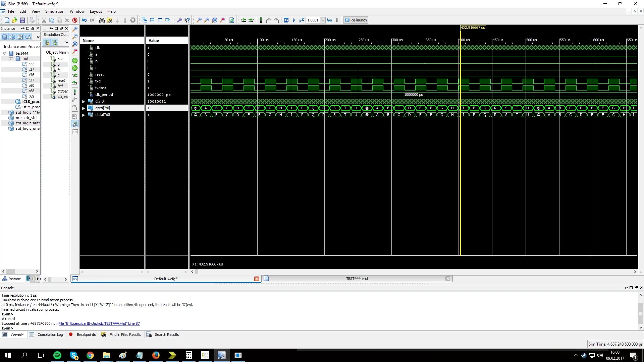
Task: Click the Re-launch simulation button
Action: coord(356,20)
